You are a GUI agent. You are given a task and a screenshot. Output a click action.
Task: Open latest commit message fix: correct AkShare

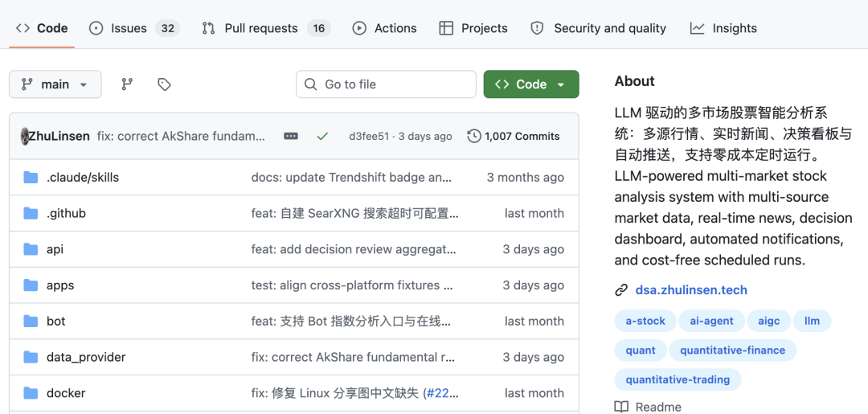[x=181, y=136]
